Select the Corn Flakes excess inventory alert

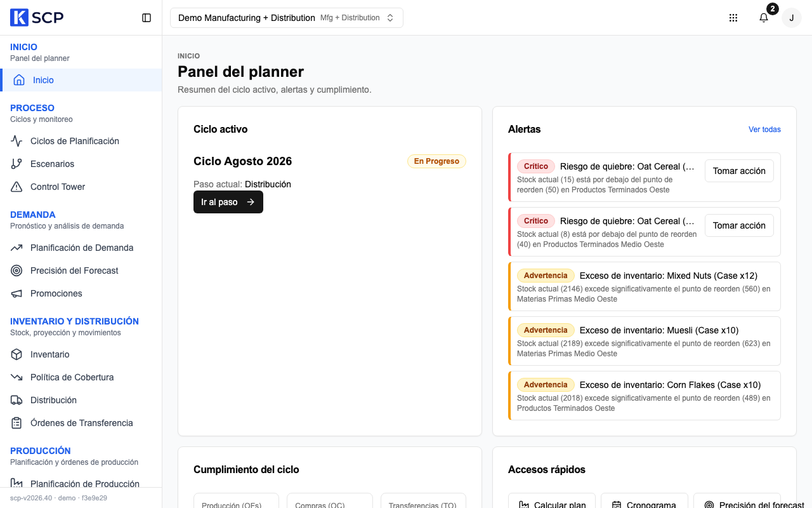(x=645, y=396)
